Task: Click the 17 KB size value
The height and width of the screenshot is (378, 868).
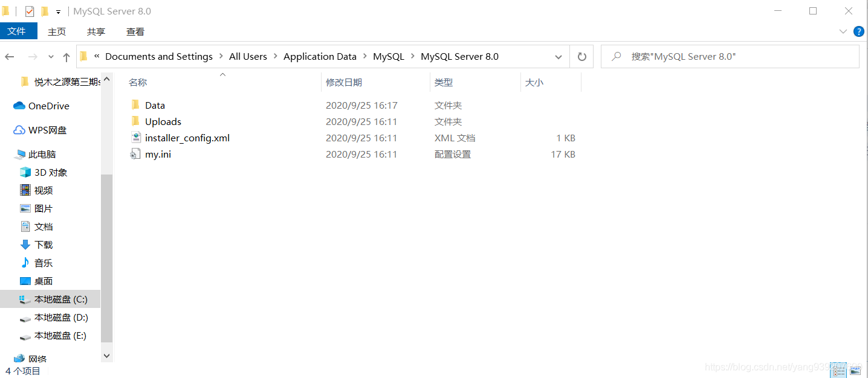Action: (x=563, y=154)
